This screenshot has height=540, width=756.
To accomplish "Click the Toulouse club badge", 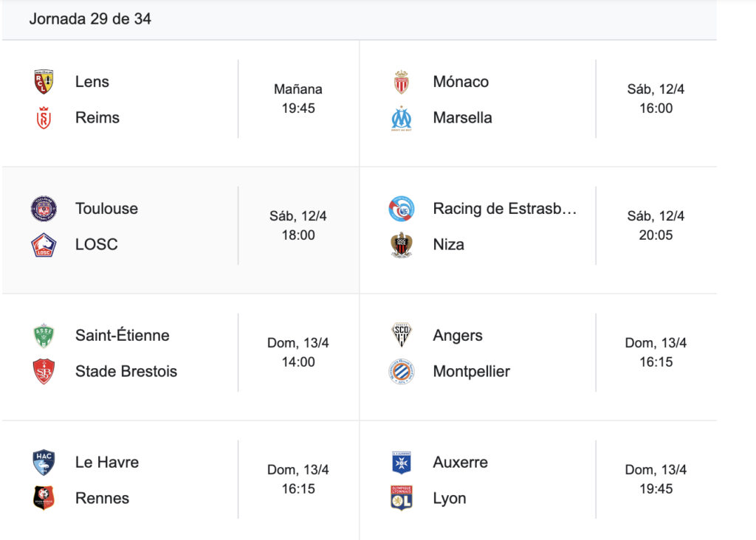I will click(x=44, y=209).
